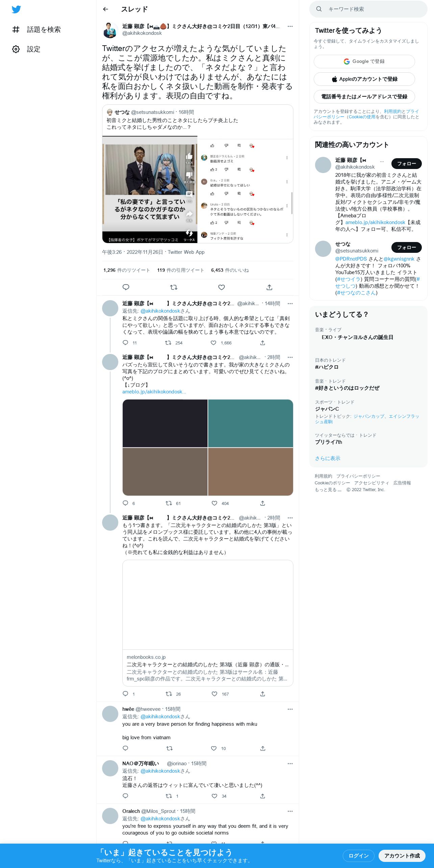View the 1,296 件のリツイート list

tap(127, 270)
